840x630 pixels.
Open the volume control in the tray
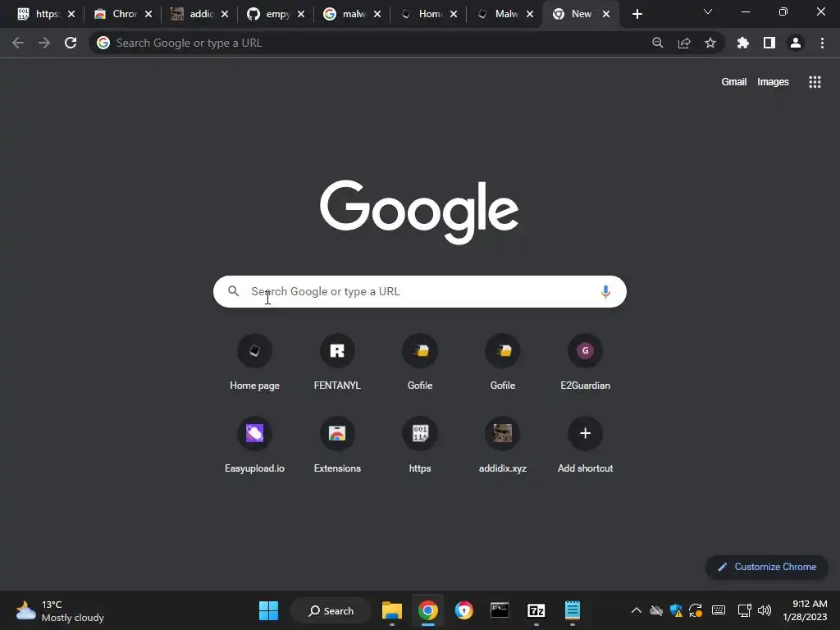point(765,610)
